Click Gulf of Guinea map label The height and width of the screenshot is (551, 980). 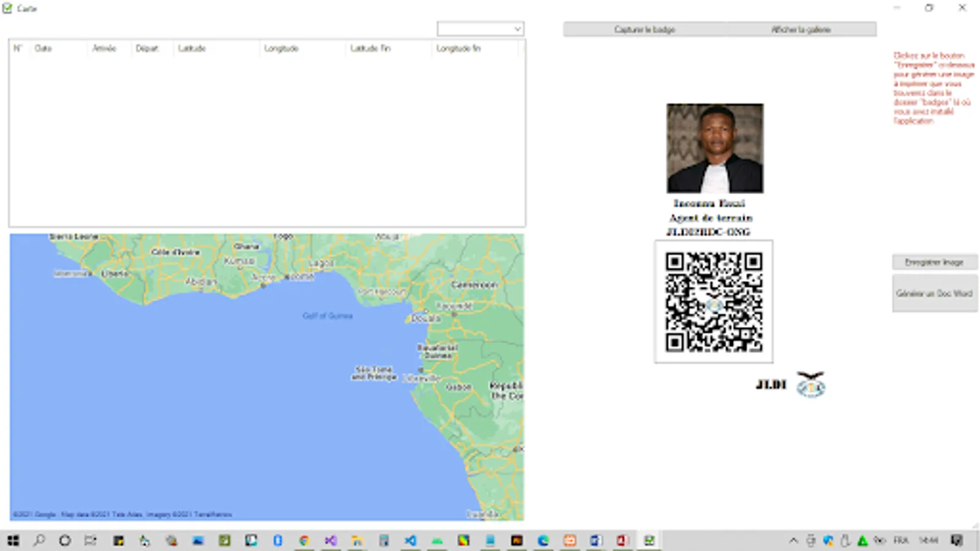(x=328, y=316)
